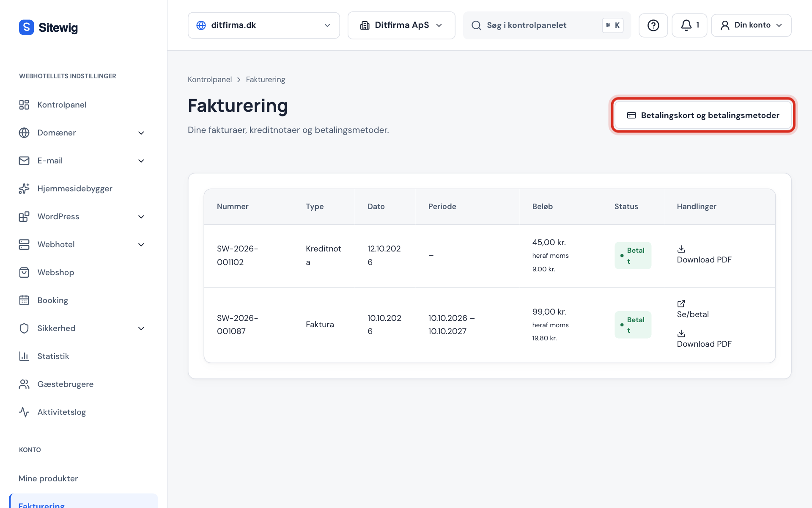Click the Aktivitetslog pulse icon
Screen dimensions: 812x508
click(x=24, y=412)
